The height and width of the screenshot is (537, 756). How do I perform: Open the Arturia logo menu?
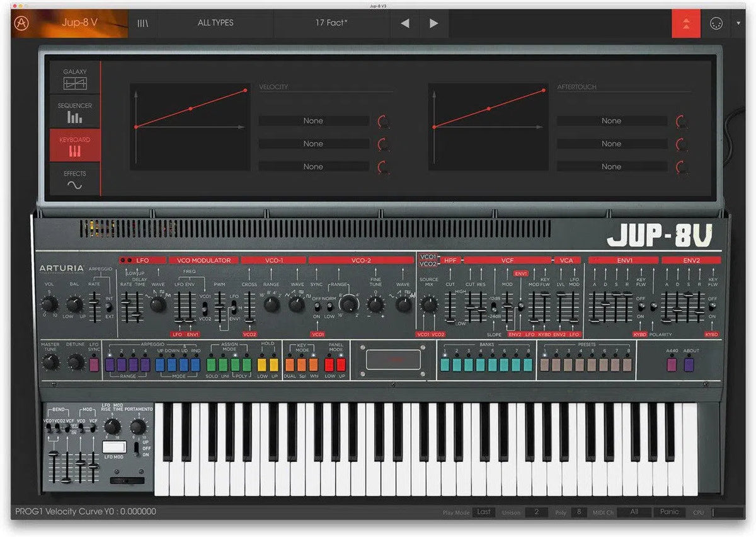[20, 23]
